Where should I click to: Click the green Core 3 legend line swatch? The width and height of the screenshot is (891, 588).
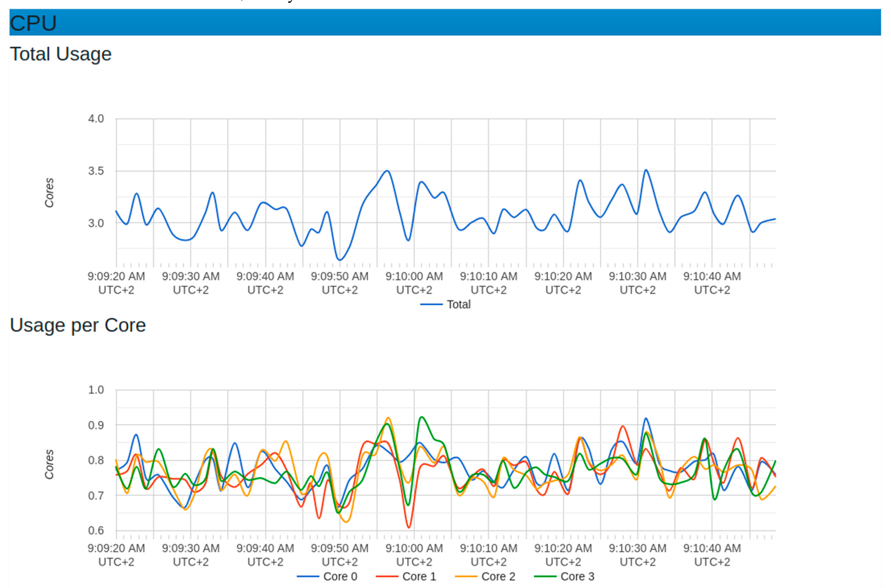tap(545, 576)
